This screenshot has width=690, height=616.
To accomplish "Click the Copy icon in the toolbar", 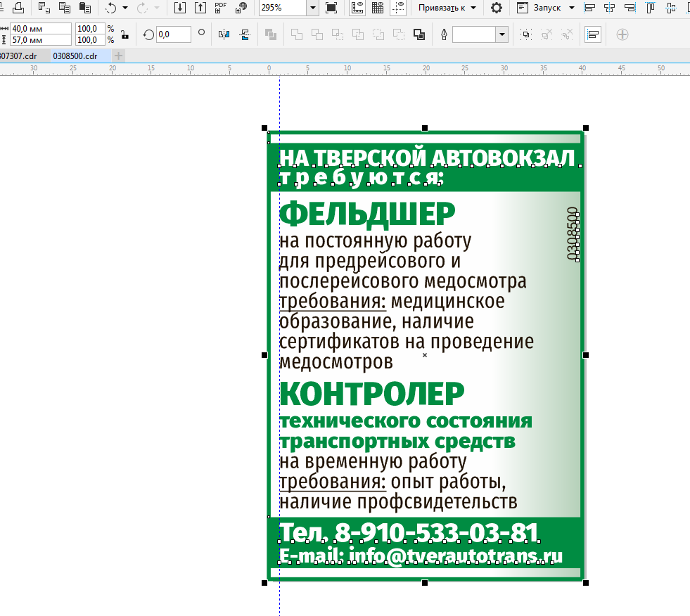I will click(64, 8).
